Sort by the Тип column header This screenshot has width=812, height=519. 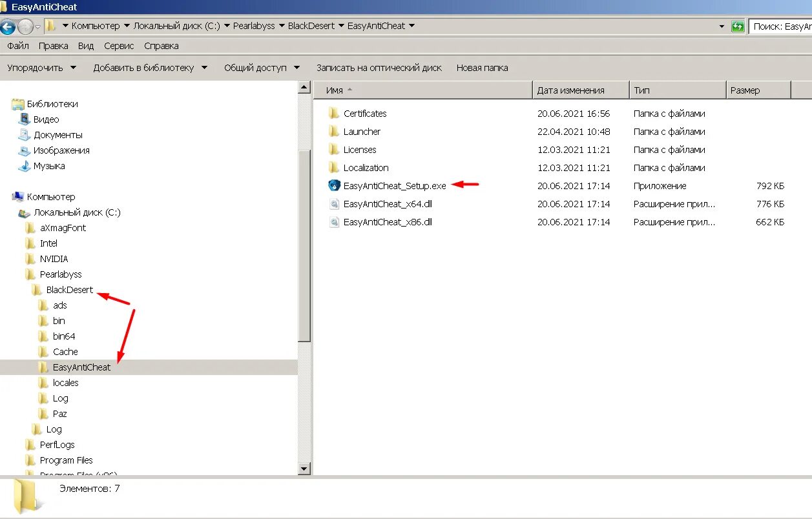coord(678,90)
